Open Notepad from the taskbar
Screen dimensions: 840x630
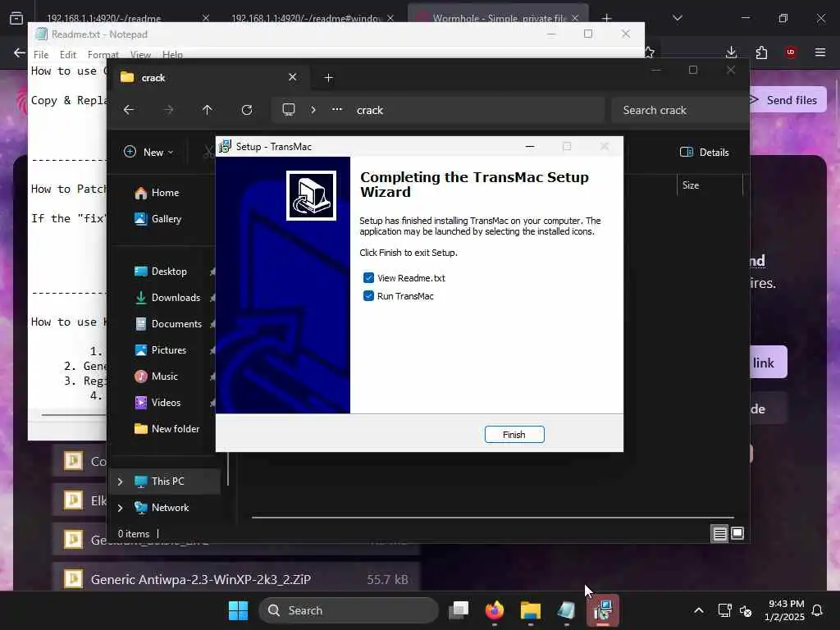pos(566,610)
